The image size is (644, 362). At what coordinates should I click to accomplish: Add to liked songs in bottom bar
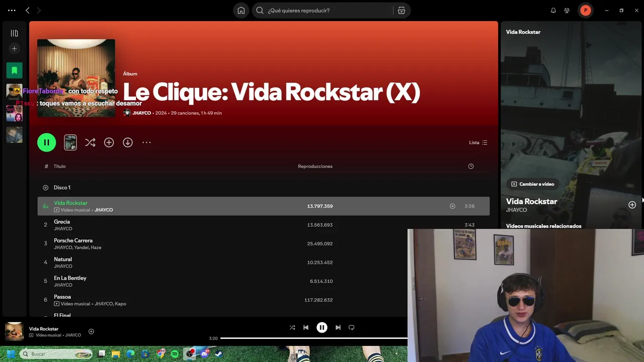[x=91, y=331]
